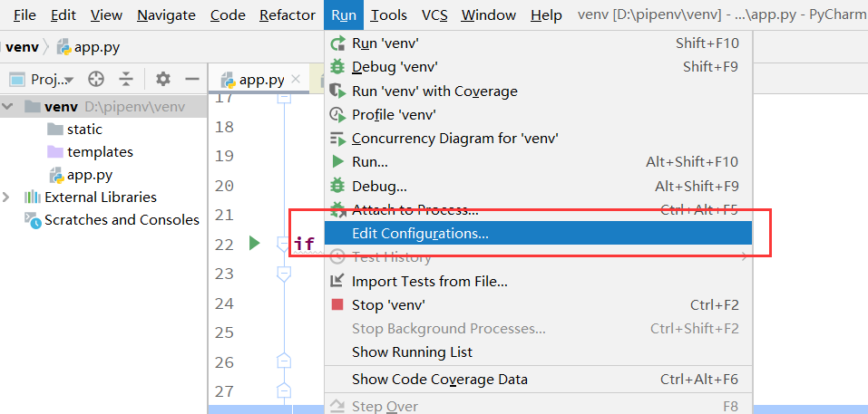
Task: Open Project panel settings gear
Action: (163, 79)
